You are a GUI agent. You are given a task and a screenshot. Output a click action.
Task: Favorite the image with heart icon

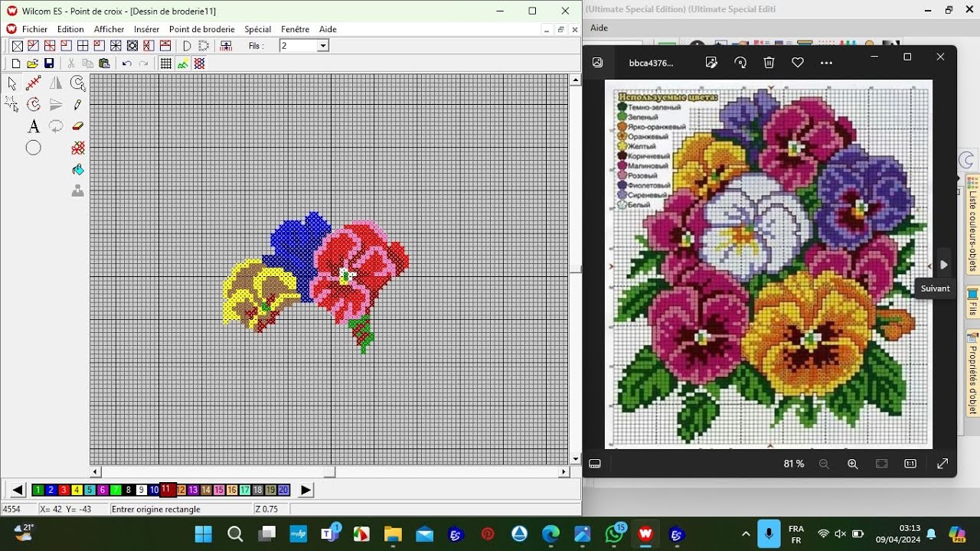pyautogui.click(x=798, y=63)
